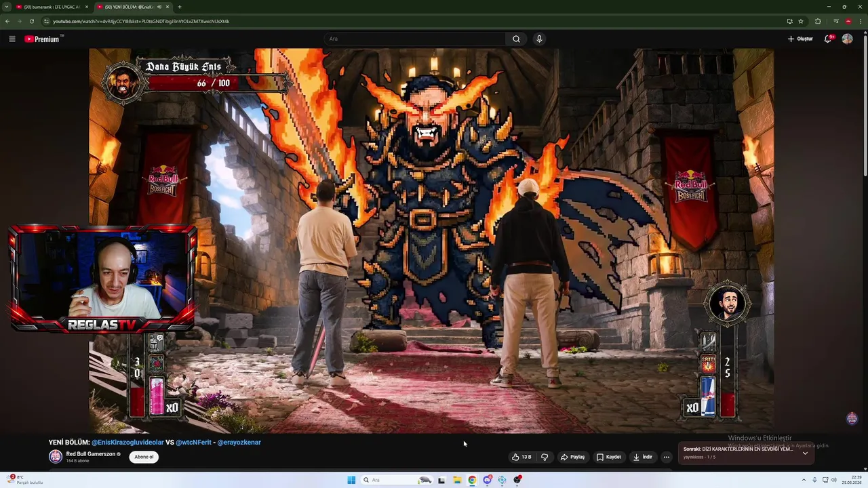The height and width of the screenshot is (488, 868).
Task: Click the Oluştur create button
Action: (800, 39)
